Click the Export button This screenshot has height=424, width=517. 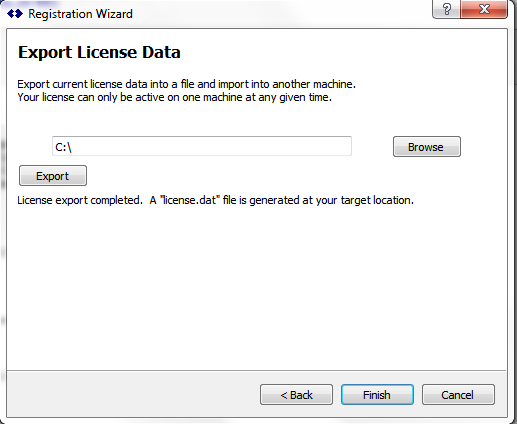53,176
